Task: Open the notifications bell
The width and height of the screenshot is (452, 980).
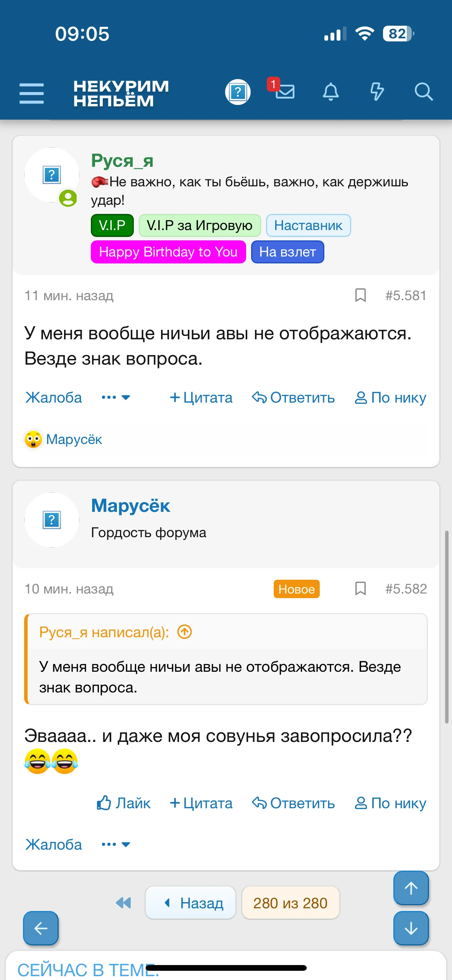Action: click(x=330, y=92)
